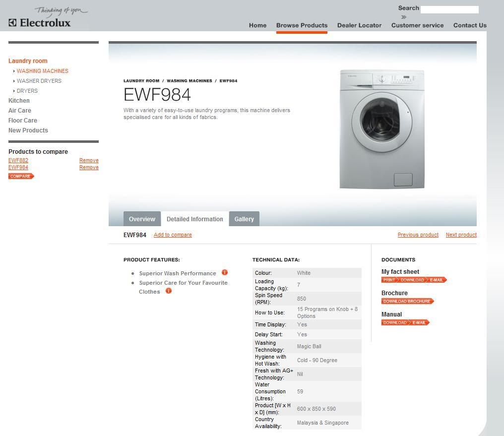This screenshot has height=436, width=504.
Task: Expand the Washer Dryers arrow
Action: pos(14,81)
